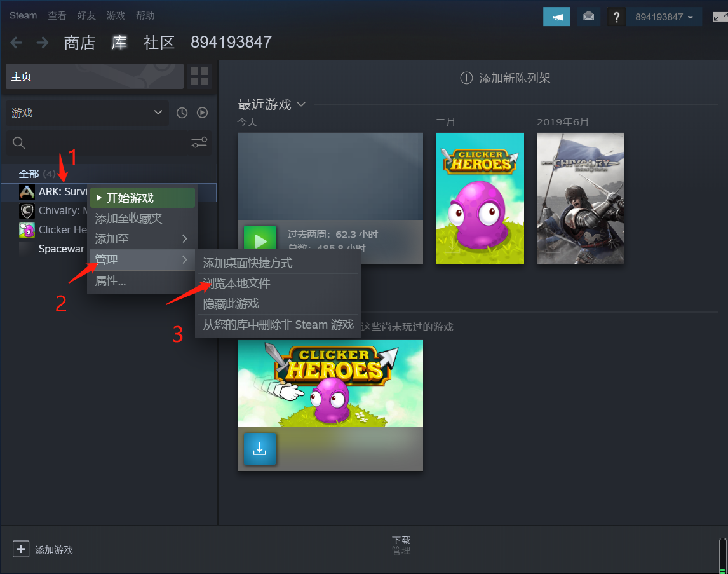The width and height of the screenshot is (728, 574).
Task: Toggle big picture mode icon
Action: tap(720, 17)
